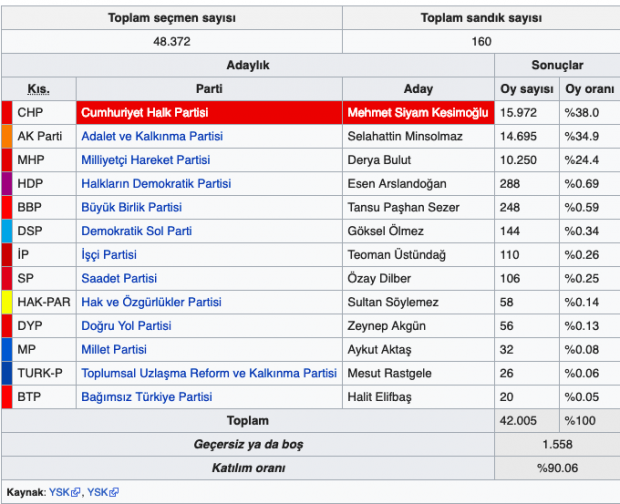
Task: Click the external link icon after first YSK
Action: click(x=75, y=493)
